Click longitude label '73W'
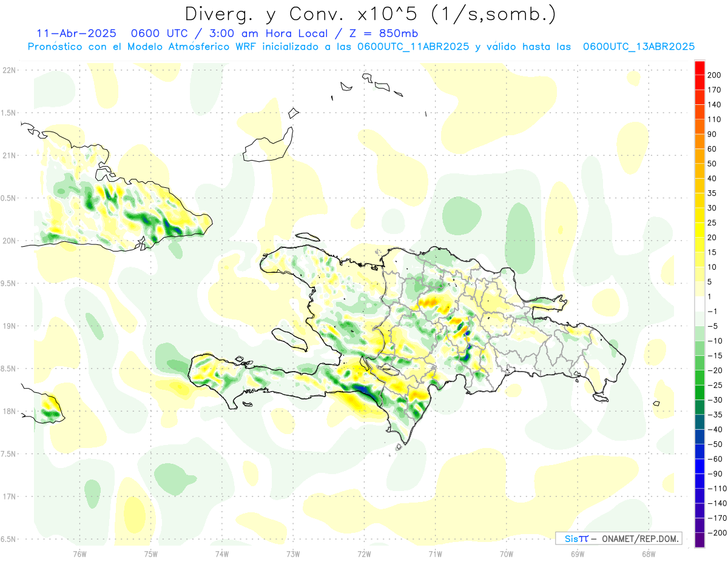Viewport: 728px width, 562px height. pos(293,554)
